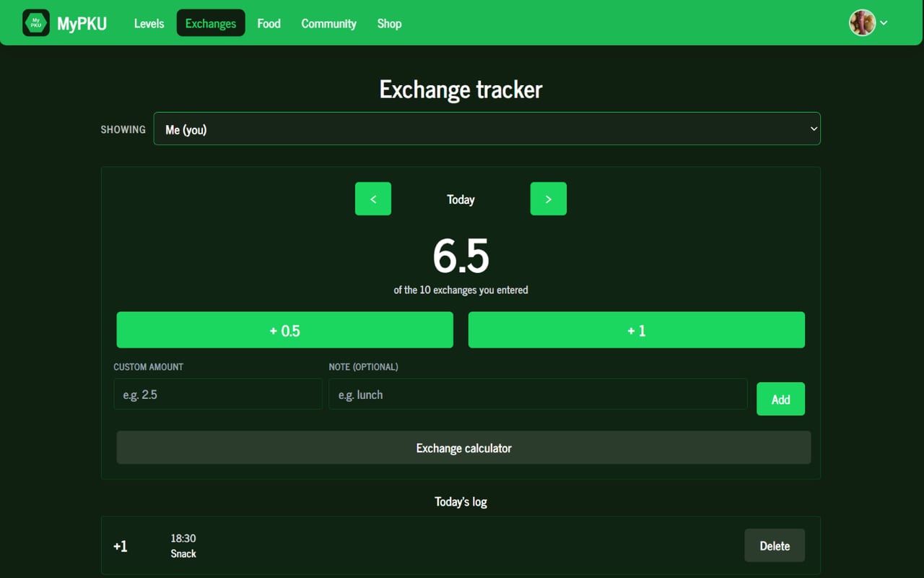
Task: Go to the next day arrow
Action: click(549, 199)
